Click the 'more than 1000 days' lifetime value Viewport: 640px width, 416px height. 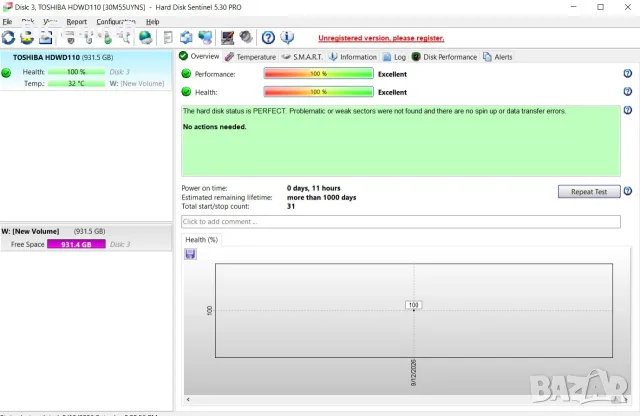(322, 197)
